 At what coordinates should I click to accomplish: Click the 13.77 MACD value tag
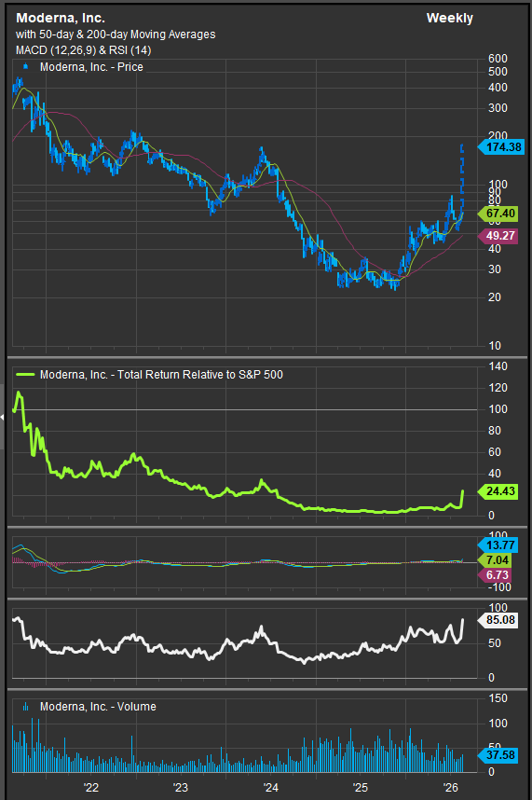coord(498,545)
